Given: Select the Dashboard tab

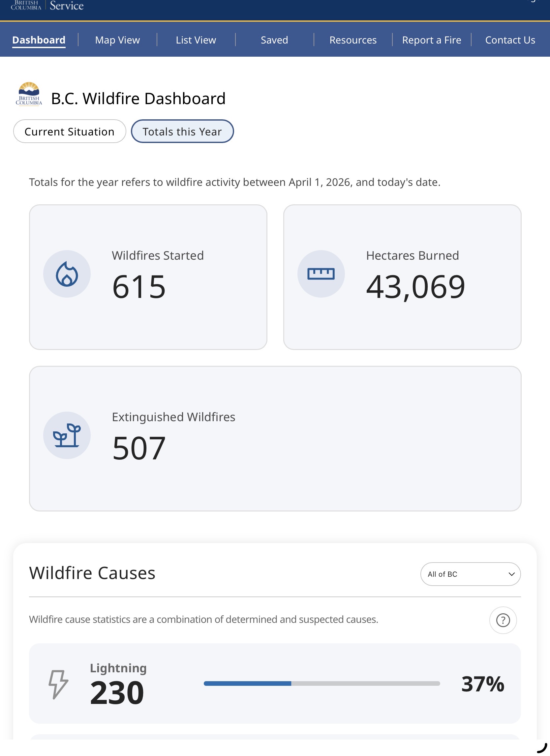Looking at the screenshot, I should click(x=39, y=40).
